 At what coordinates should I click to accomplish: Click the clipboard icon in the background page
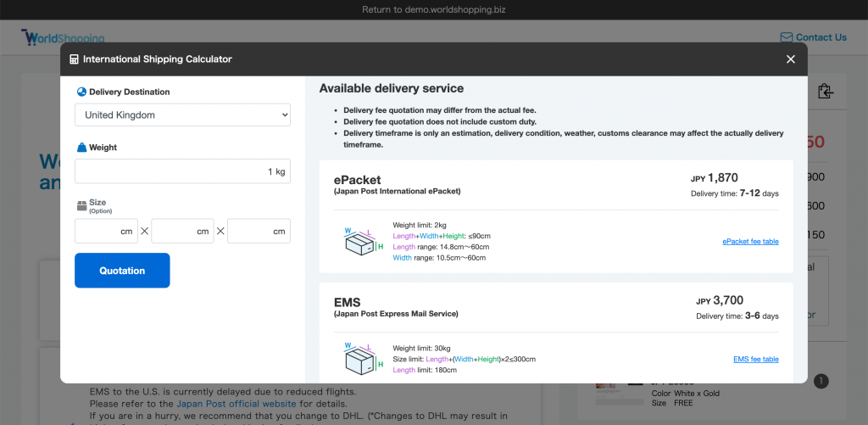tap(826, 92)
